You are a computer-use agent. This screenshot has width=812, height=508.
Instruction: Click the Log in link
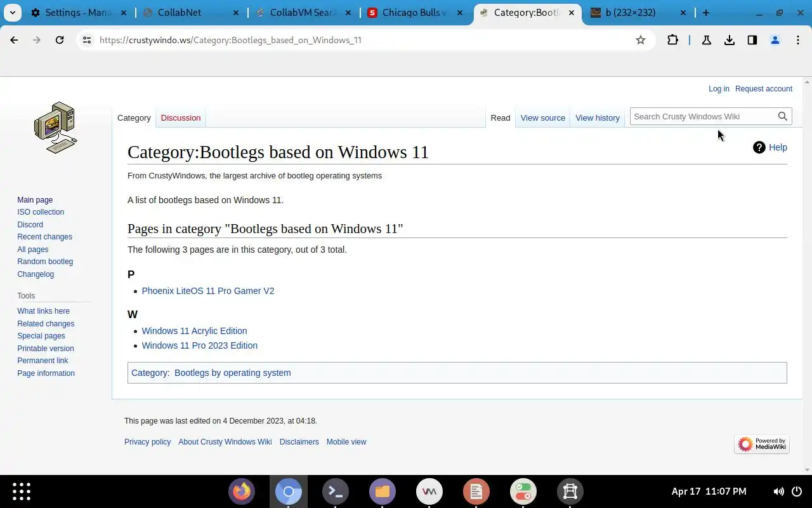pos(719,89)
